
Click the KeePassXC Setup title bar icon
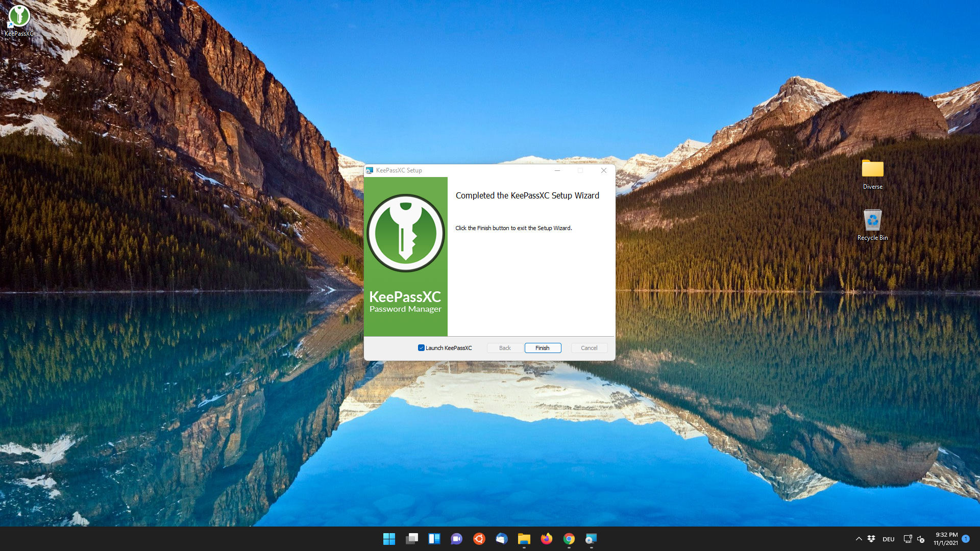[x=370, y=170]
